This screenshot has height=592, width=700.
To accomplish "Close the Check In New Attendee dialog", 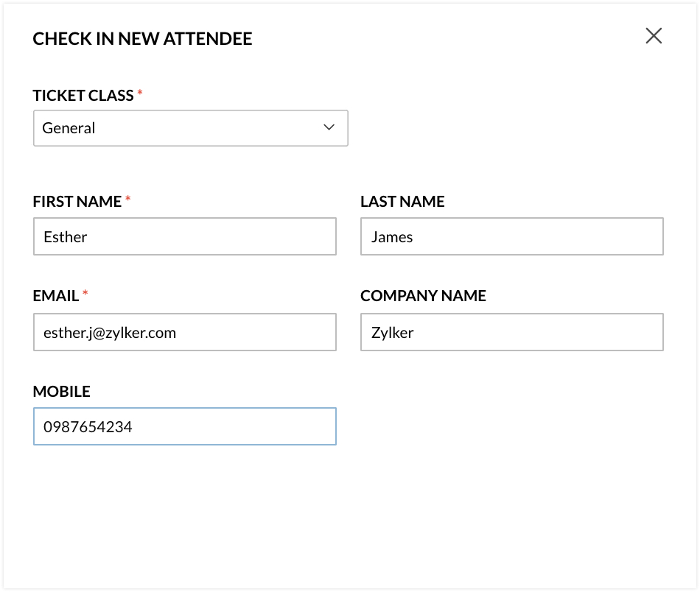I will (x=654, y=36).
